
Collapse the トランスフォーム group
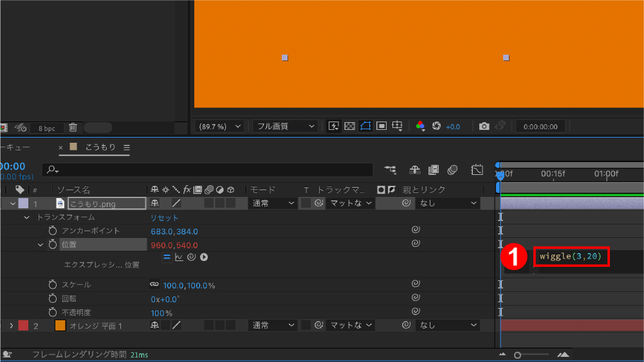pyautogui.click(x=26, y=217)
